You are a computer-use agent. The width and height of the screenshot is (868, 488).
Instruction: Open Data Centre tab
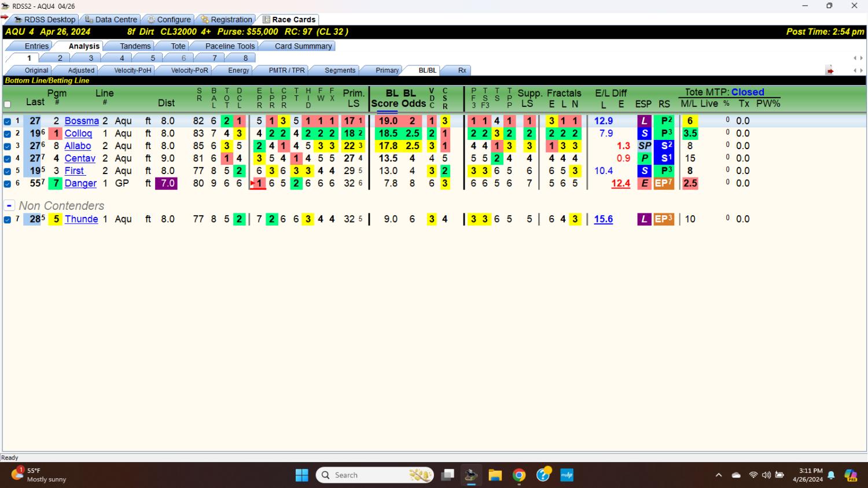click(x=111, y=20)
